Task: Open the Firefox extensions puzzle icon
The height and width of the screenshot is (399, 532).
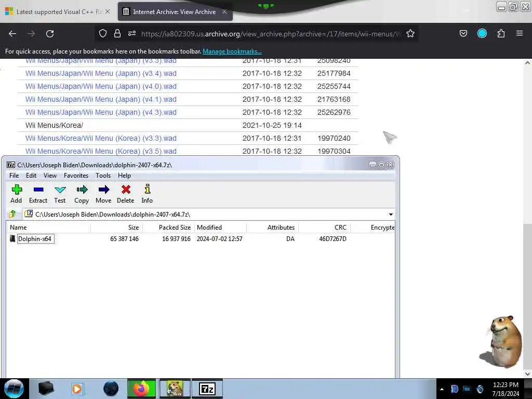Action: [x=501, y=33]
